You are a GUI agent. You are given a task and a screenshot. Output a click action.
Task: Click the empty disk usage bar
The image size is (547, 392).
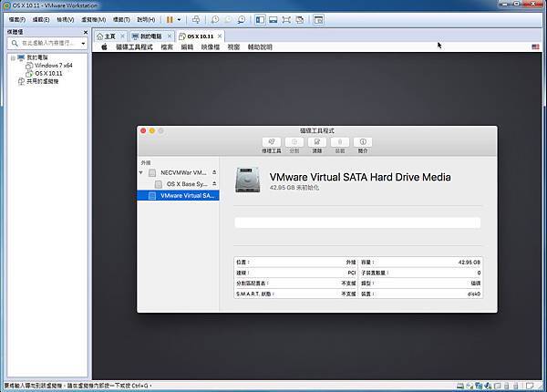point(357,222)
